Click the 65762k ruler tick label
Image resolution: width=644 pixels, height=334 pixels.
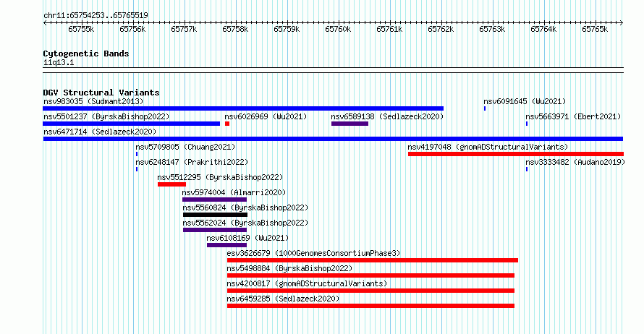pos(441,29)
